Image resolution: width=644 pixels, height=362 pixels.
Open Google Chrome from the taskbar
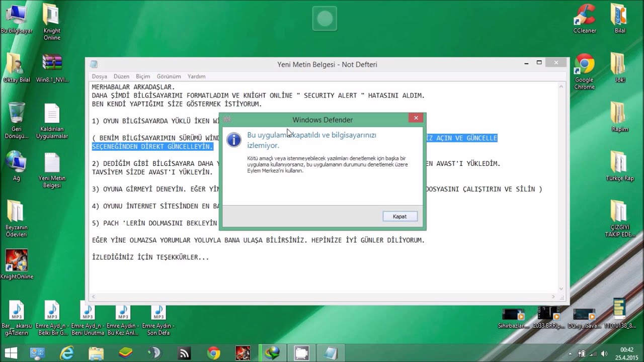213,353
